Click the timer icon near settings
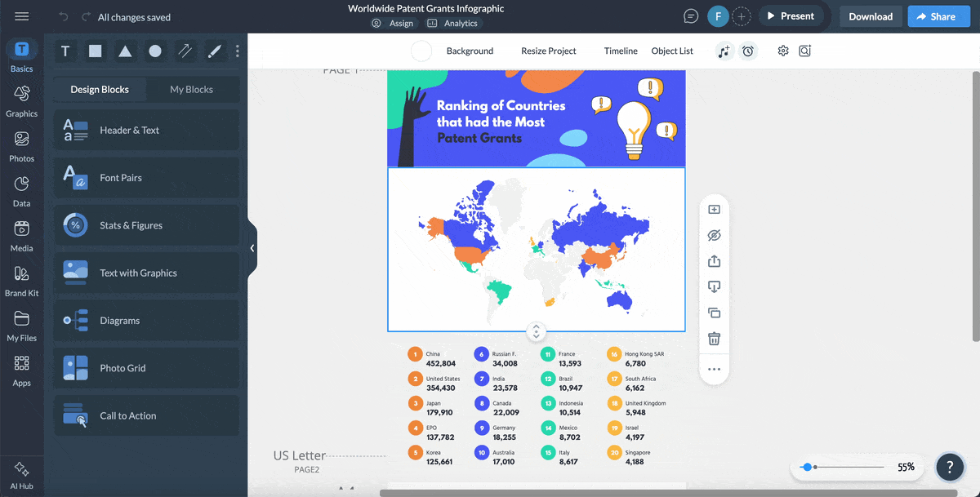 [x=748, y=51]
